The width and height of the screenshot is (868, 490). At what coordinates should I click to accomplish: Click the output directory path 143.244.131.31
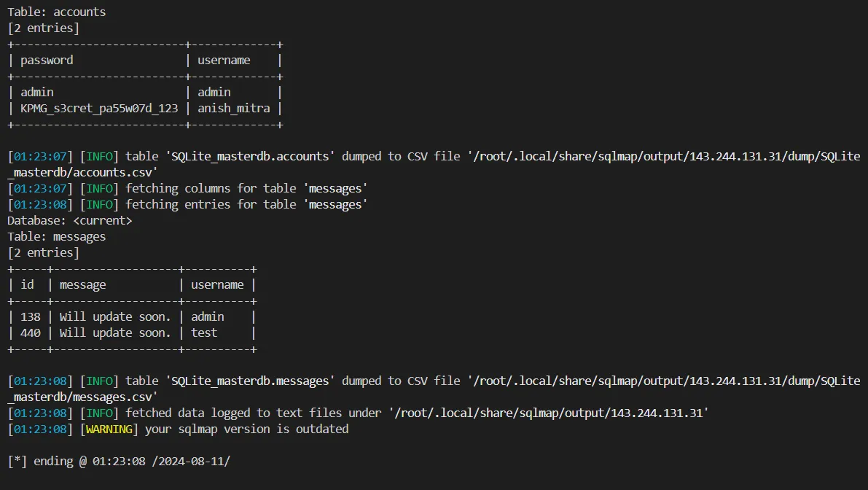click(549, 413)
